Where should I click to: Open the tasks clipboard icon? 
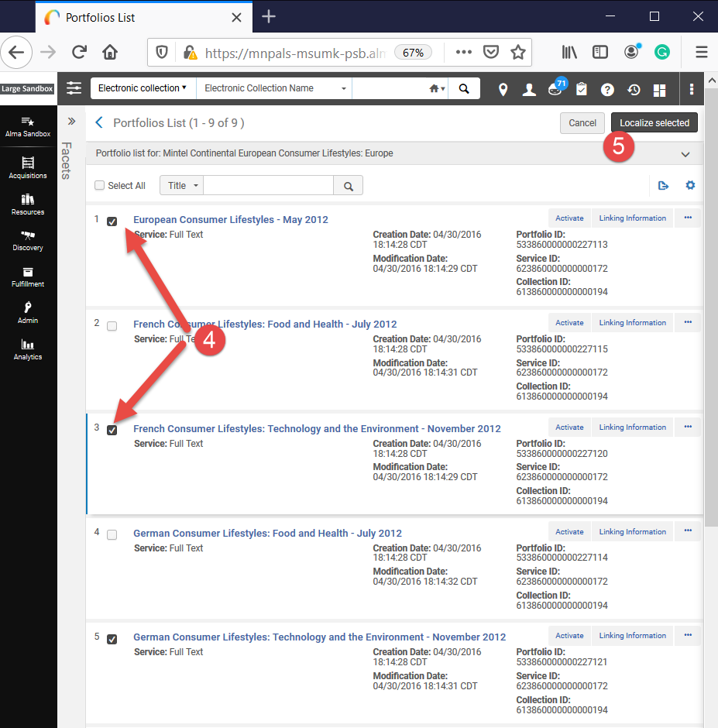pyautogui.click(x=581, y=89)
